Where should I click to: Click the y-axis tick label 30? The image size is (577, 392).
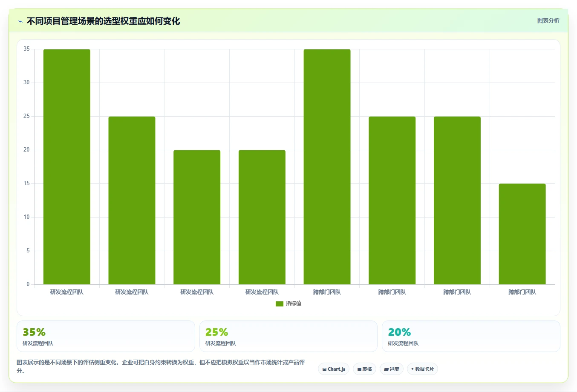tap(26, 83)
